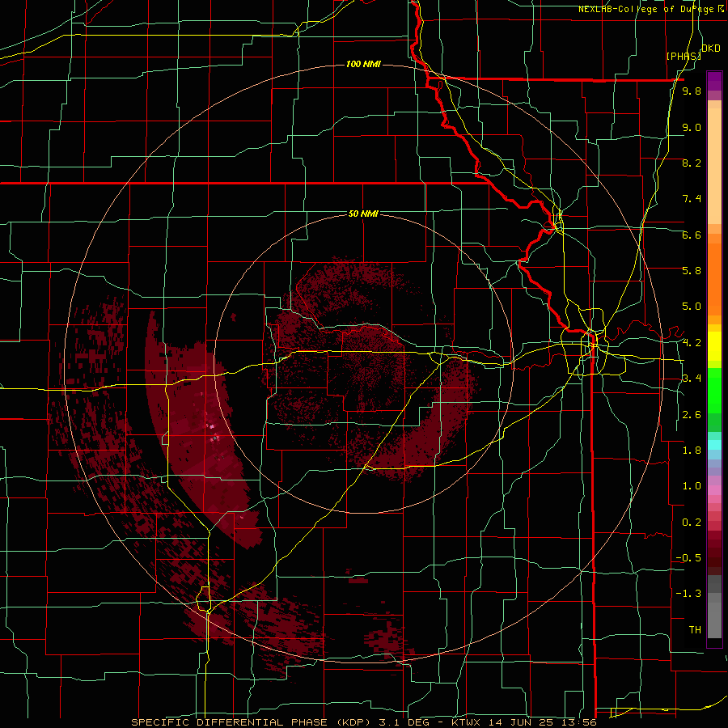
Task: Click the 6.6 scale value
Action: pos(692,235)
